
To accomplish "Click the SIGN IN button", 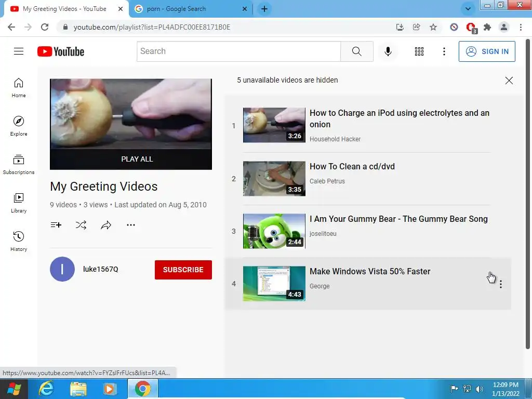I will [487, 51].
